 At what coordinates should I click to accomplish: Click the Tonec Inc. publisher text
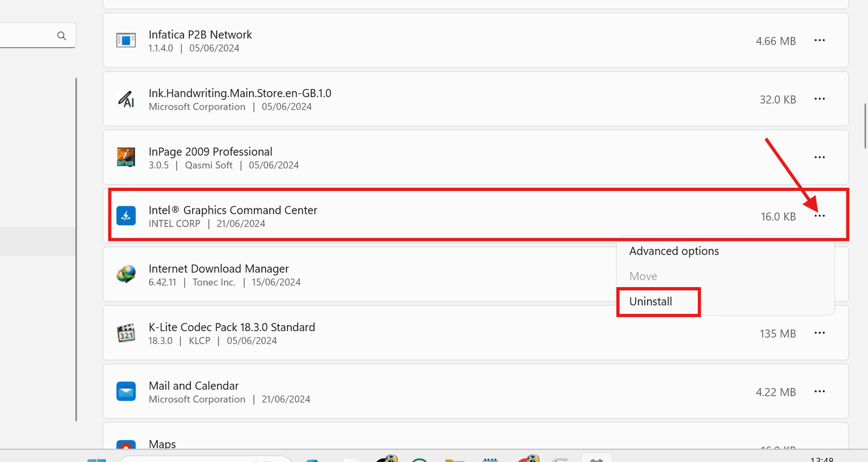(214, 282)
